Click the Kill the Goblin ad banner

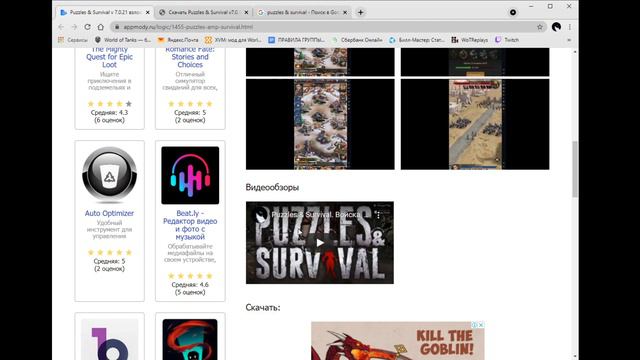pos(398,341)
